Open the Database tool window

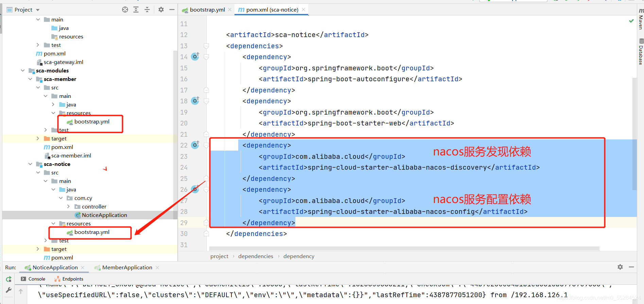click(641, 52)
